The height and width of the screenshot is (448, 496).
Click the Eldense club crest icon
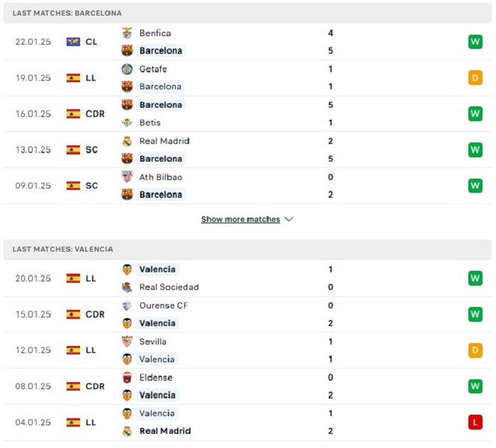click(x=127, y=377)
